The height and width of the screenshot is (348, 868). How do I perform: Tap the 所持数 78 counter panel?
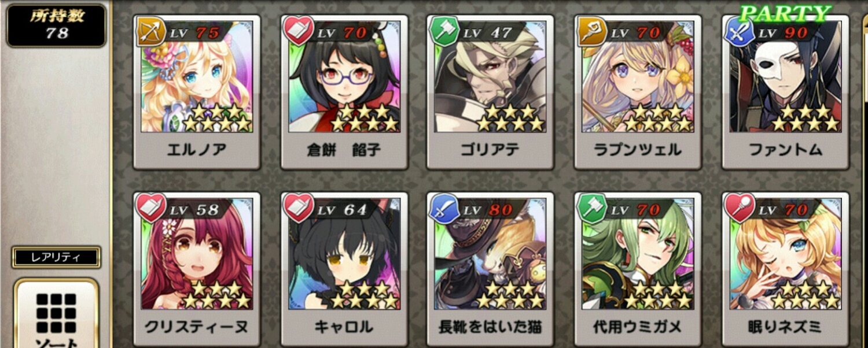point(56,25)
